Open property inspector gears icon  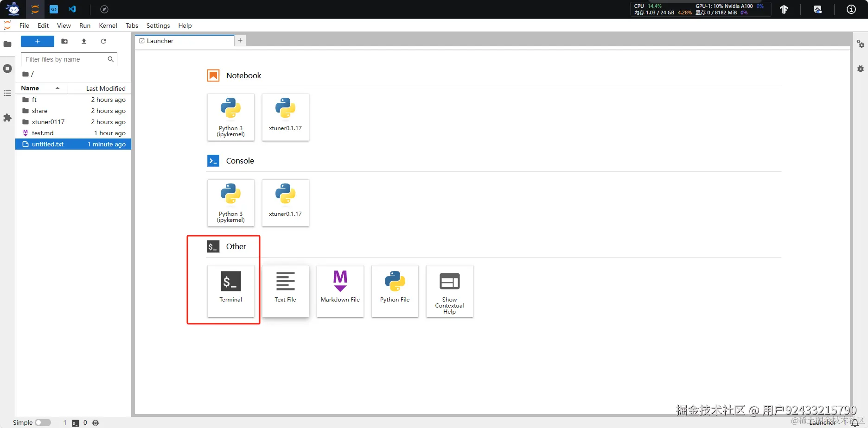pos(861,44)
